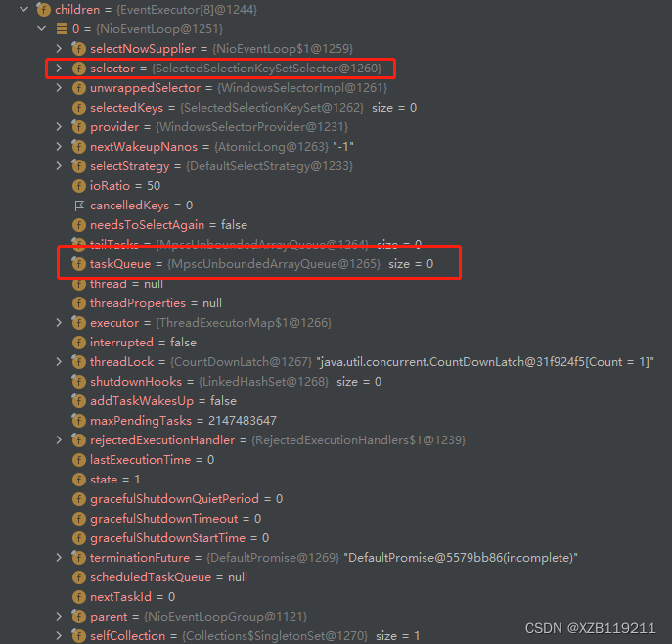Expand the selector field arrow
This screenshot has height=644, width=672.
(59, 68)
